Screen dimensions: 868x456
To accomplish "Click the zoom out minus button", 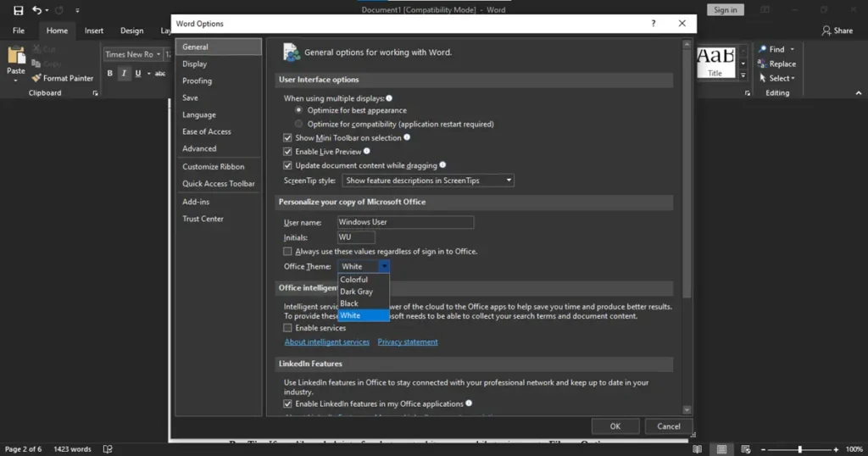I will pos(764,449).
